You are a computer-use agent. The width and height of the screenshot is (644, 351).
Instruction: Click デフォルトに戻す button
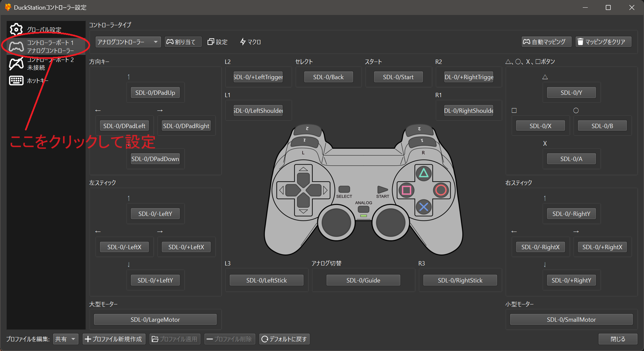pos(284,339)
